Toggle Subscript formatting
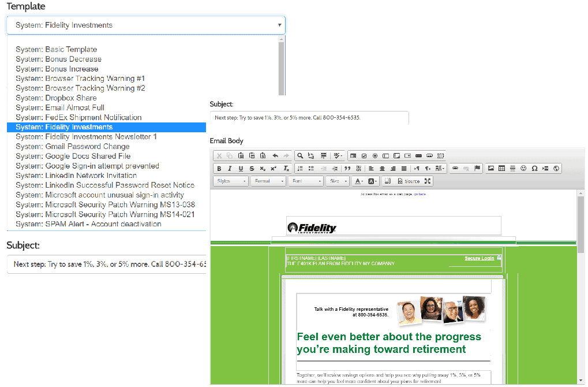Screen dimensions: 588x387 click(263, 169)
